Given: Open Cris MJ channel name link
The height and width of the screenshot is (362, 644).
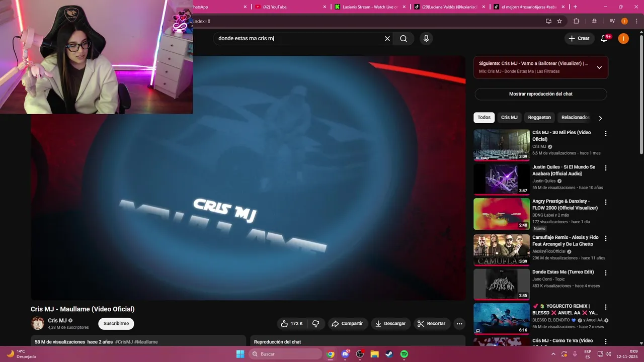Looking at the screenshot, I should pos(57,321).
